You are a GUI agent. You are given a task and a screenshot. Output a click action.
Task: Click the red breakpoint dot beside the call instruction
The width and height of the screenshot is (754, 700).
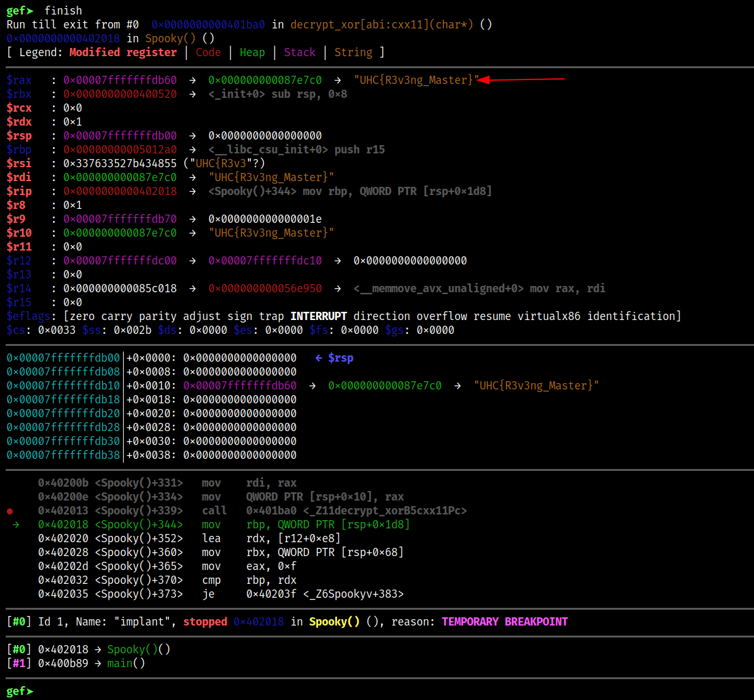tap(9, 511)
